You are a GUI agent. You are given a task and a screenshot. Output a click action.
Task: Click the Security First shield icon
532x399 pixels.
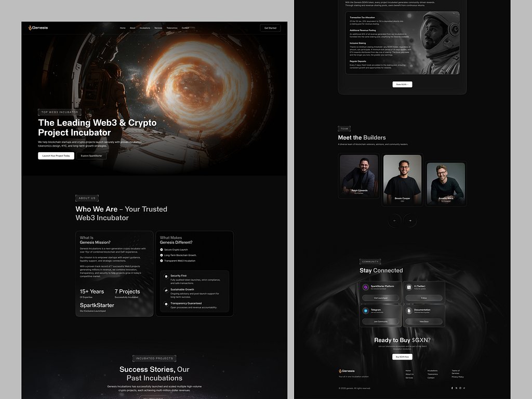point(166,276)
